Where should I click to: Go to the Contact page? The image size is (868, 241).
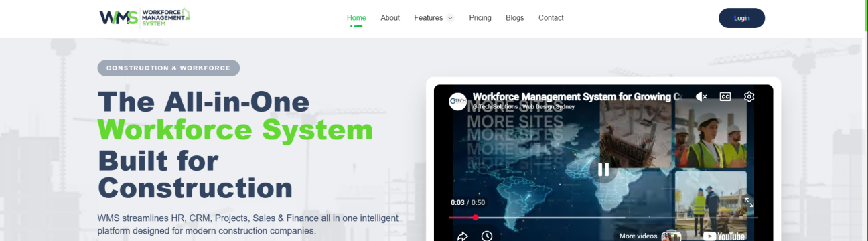pos(551,18)
